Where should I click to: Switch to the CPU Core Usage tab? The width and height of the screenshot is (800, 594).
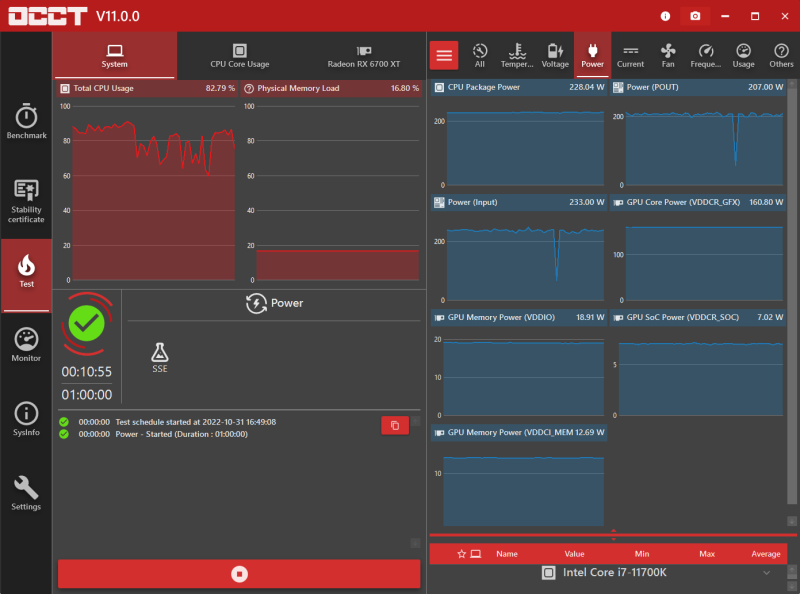click(x=239, y=55)
